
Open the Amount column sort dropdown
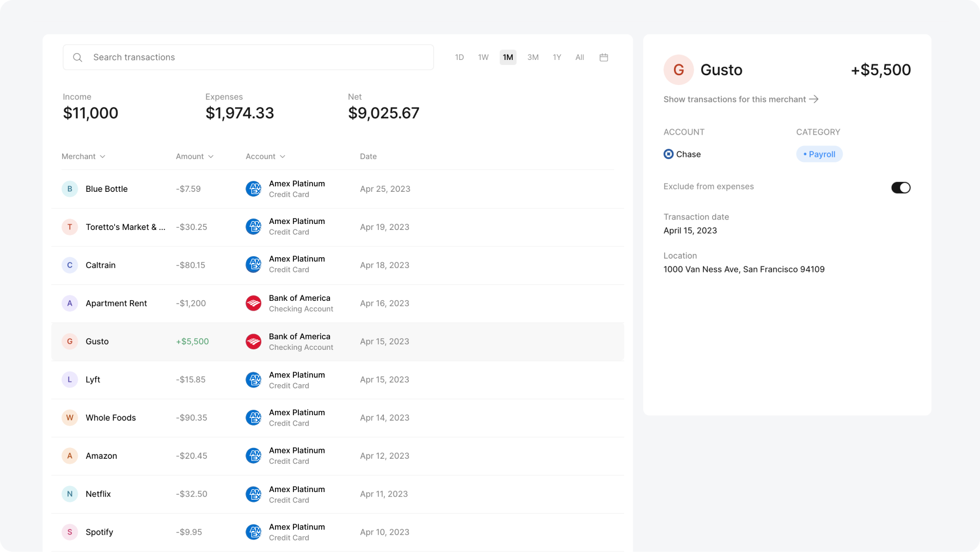pyautogui.click(x=194, y=156)
